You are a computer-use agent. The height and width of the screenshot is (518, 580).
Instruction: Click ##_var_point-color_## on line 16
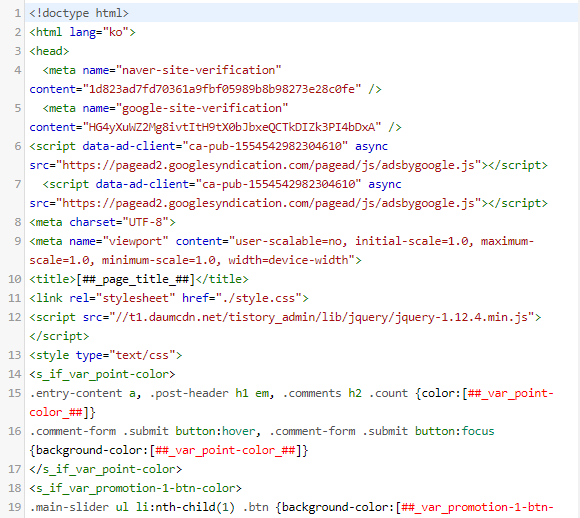click(x=225, y=450)
